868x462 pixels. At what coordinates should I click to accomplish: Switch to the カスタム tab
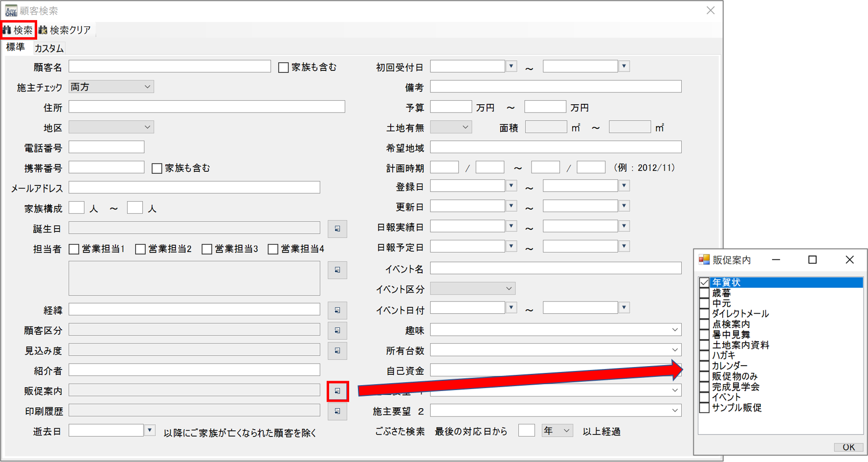(x=49, y=48)
